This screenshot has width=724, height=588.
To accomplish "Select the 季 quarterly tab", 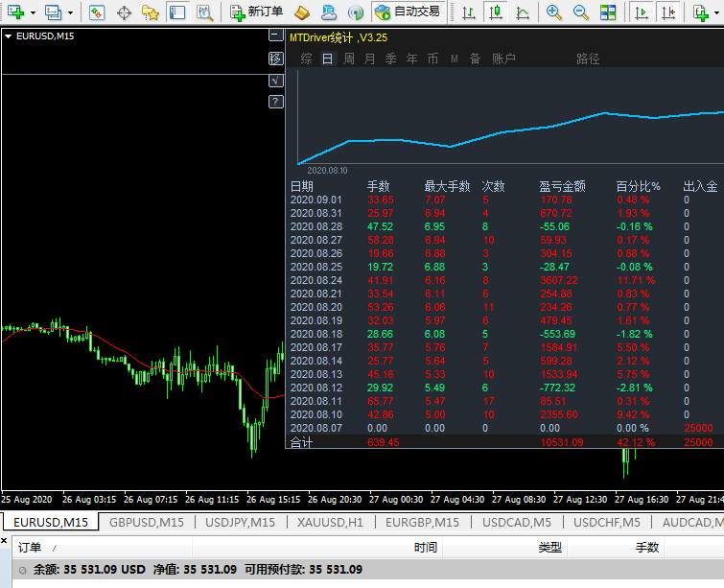I will [391, 59].
